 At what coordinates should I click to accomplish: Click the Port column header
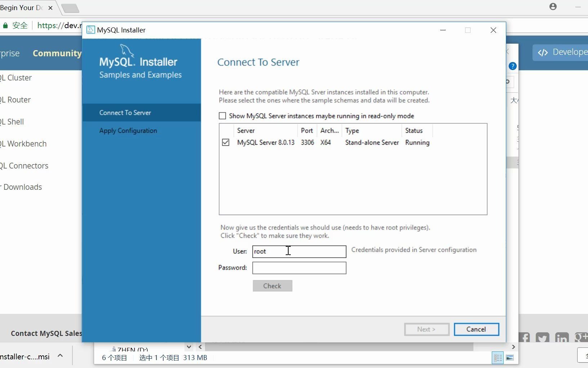coord(307,131)
